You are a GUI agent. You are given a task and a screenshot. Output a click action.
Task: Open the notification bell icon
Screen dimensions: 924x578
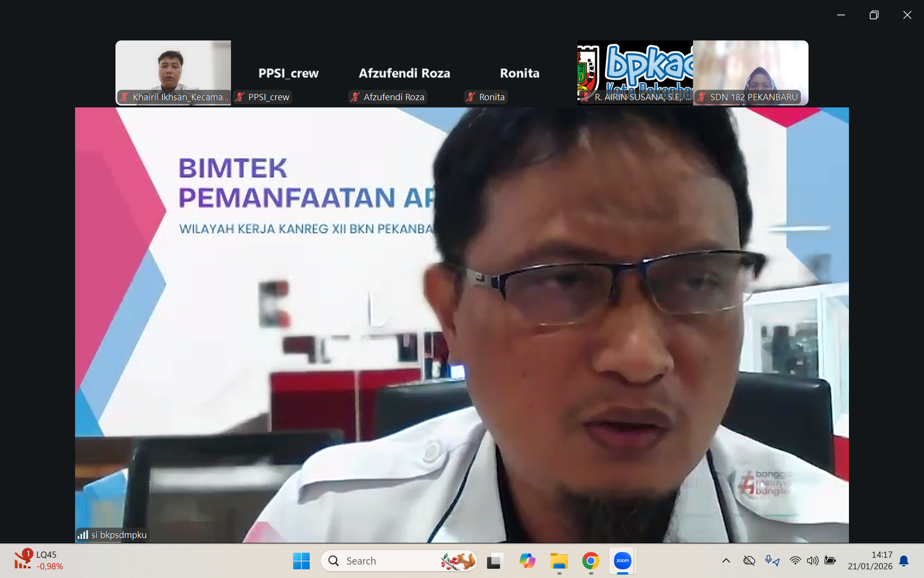point(904,561)
